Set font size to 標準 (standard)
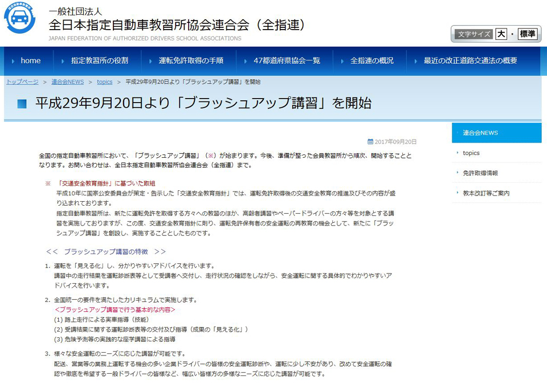The height and width of the screenshot is (392, 547). (x=527, y=34)
